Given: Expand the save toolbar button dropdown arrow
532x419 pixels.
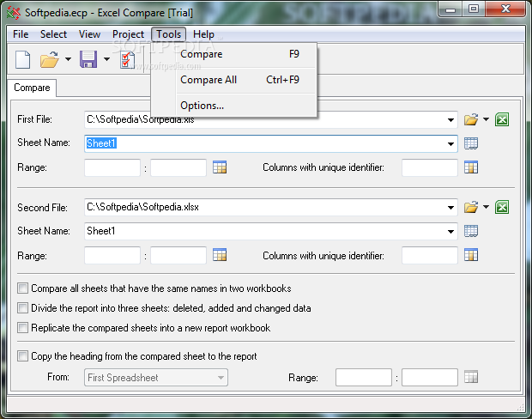Looking at the screenshot, I should click(x=107, y=59).
